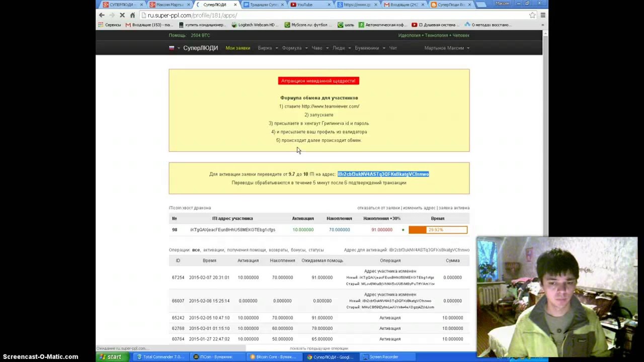Click the highlighted activation address text

pos(383,174)
